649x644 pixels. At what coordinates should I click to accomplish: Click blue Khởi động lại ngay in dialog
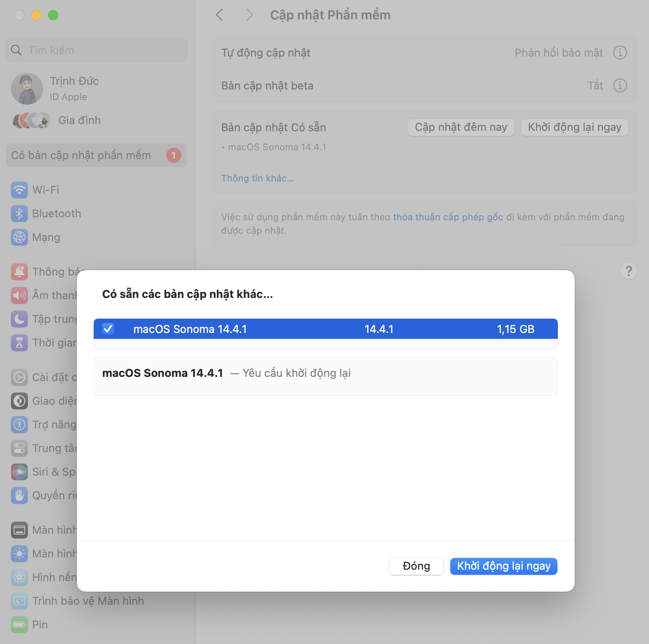tap(504, 566)
